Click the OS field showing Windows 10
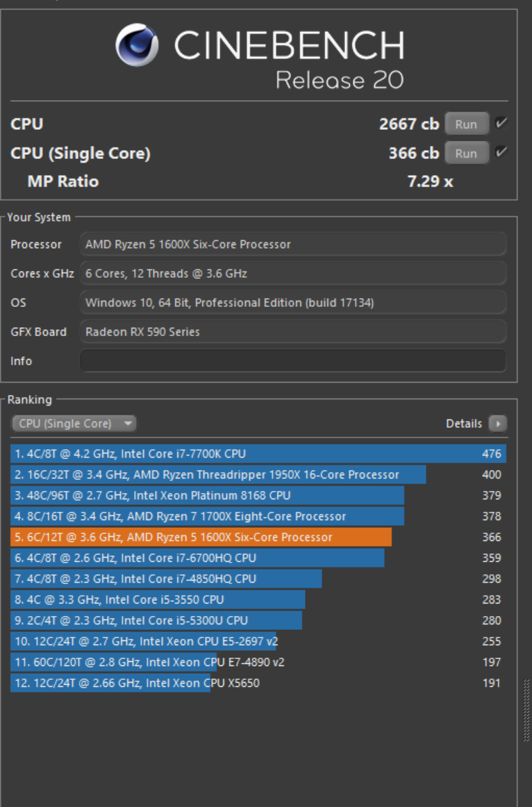This screenshot has width=532, height=807. tap(292, 303)
